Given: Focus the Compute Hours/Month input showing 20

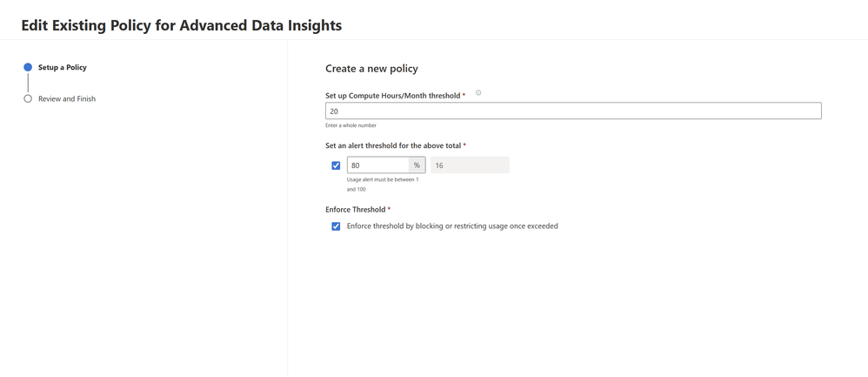Looking at the screenshot, I should (573, 111).
